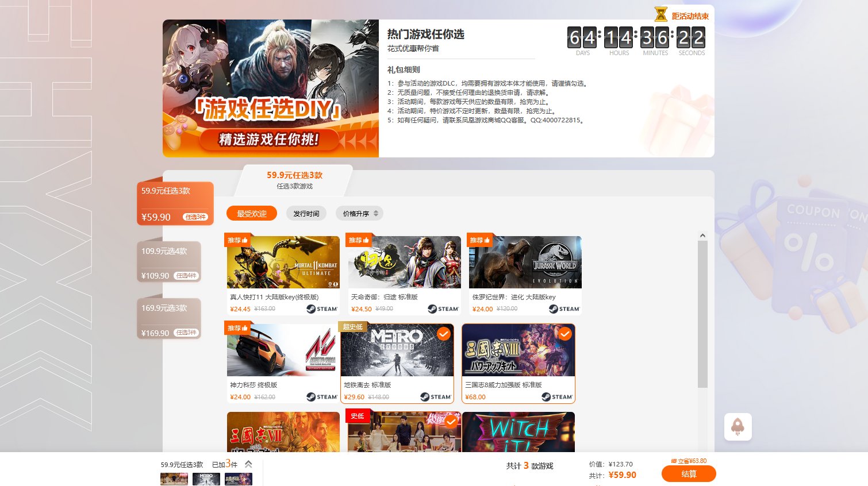868x486 pixels.
Task: Expand the selected games list chevron
Action: pos(248,464)
